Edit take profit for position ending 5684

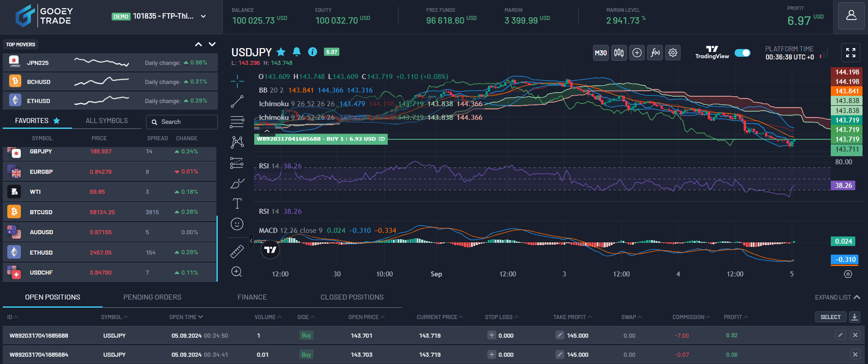560,354
